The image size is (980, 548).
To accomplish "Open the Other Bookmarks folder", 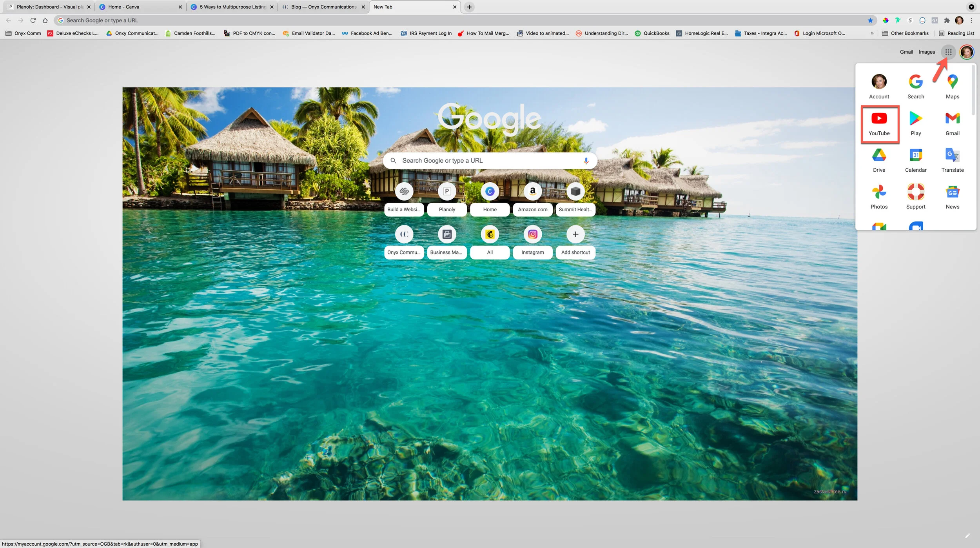I will coord(905,33).
